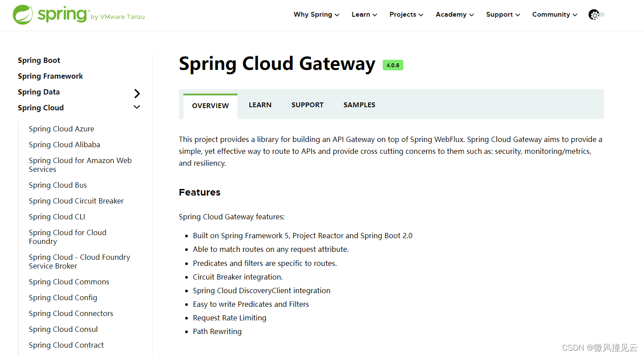Viewport: 644px width, 356px height.
Task: Click 'Request Rate Limiting' bullet
Action: click(x=230, y=318)
